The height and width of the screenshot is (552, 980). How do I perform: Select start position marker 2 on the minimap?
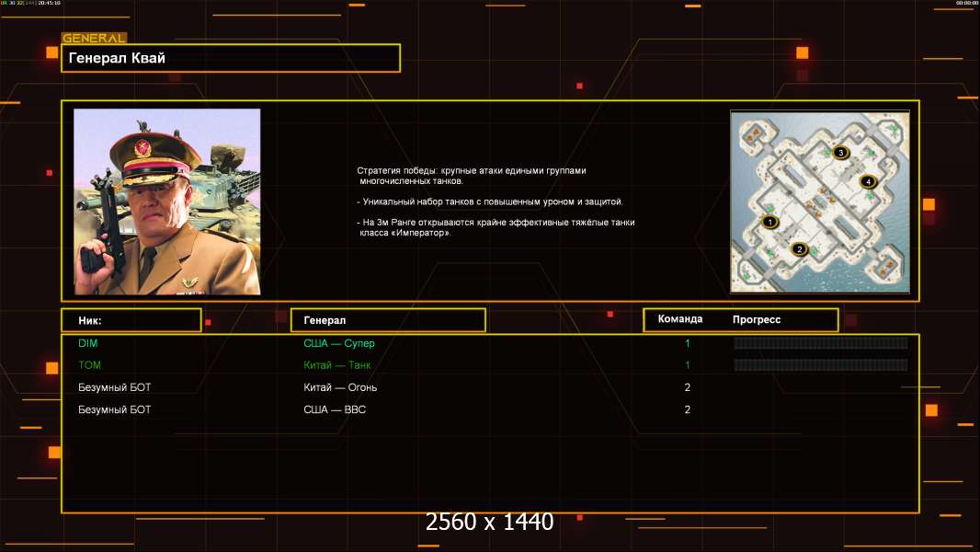pos(799,248)
